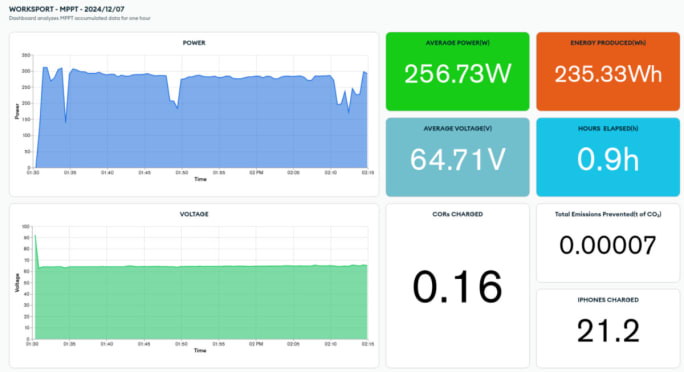This screenshot has width=684, height=372.
Task: Click the 02 PM tick on voltage chart
Action: [x=256, y=344]
